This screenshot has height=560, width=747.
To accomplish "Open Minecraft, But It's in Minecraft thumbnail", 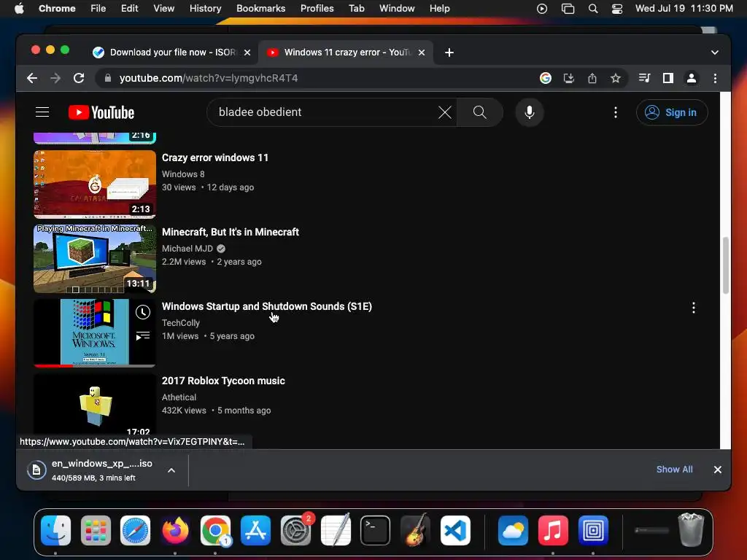I will 95,259.
